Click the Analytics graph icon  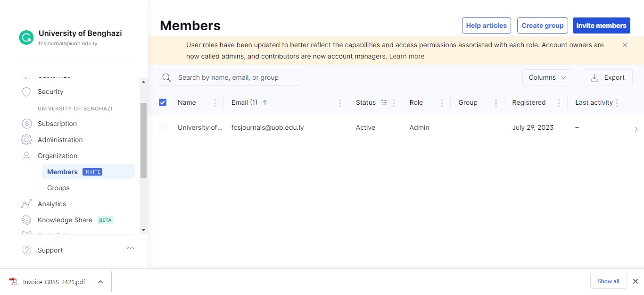26,204
